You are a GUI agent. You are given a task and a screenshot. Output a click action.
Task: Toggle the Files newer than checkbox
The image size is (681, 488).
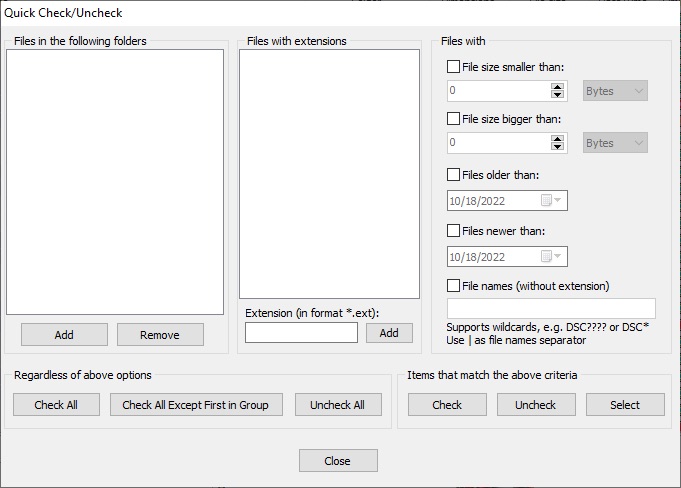tap(454, 231)
